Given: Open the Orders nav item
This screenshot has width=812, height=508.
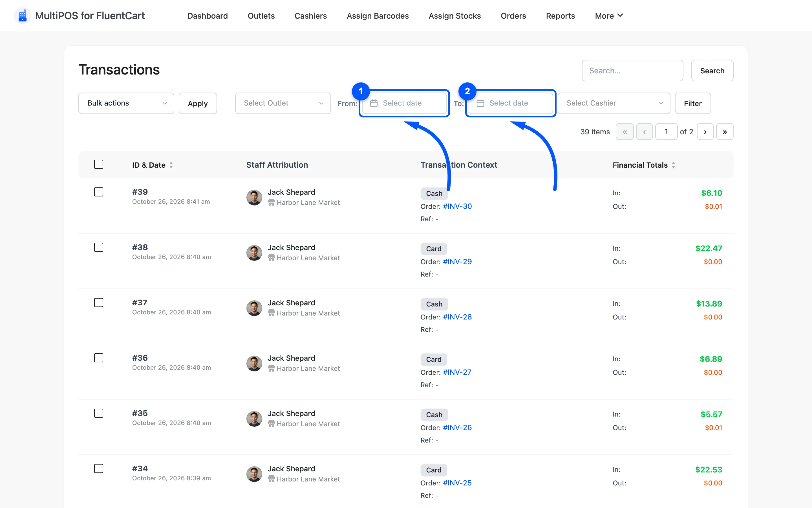Looking at the screenshot, I should (513, 16).
